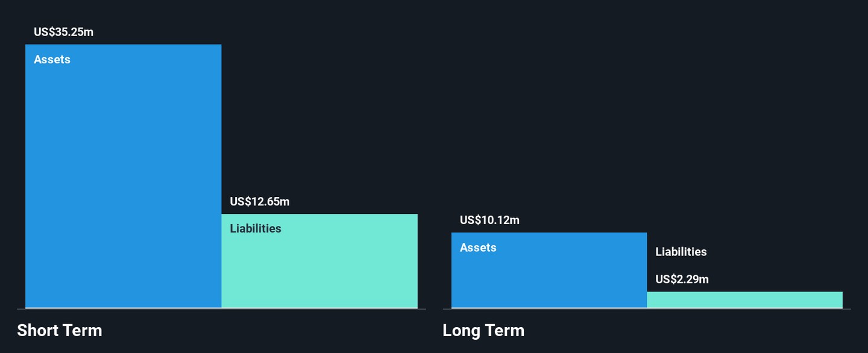This screenshot has height=353, width=868.
Task: Select the US$2.29m value label
Action: click(x=682, y=280)
